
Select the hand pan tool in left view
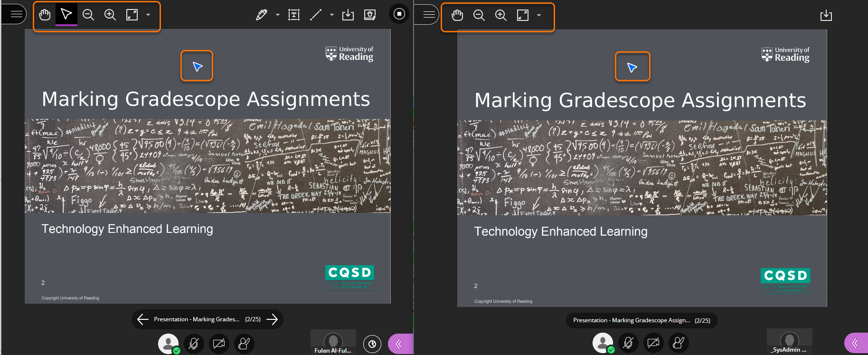45,15
